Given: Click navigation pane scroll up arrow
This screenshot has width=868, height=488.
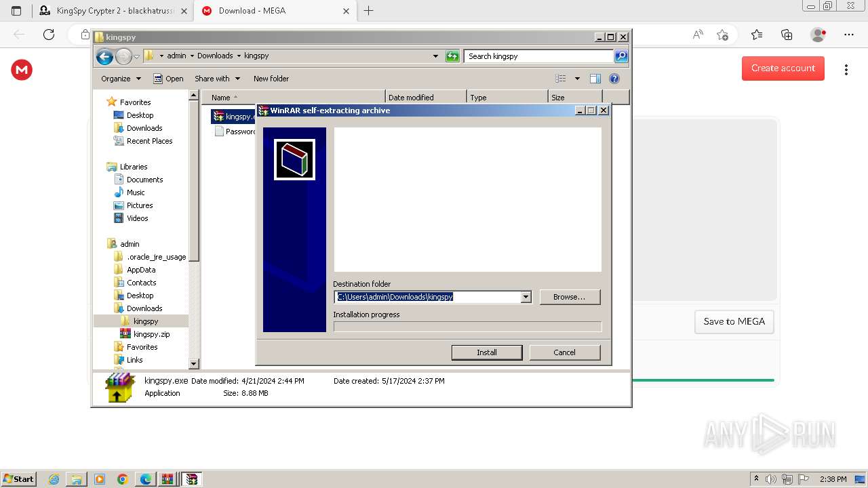Looking at the screenshot, I should (194, 96).
